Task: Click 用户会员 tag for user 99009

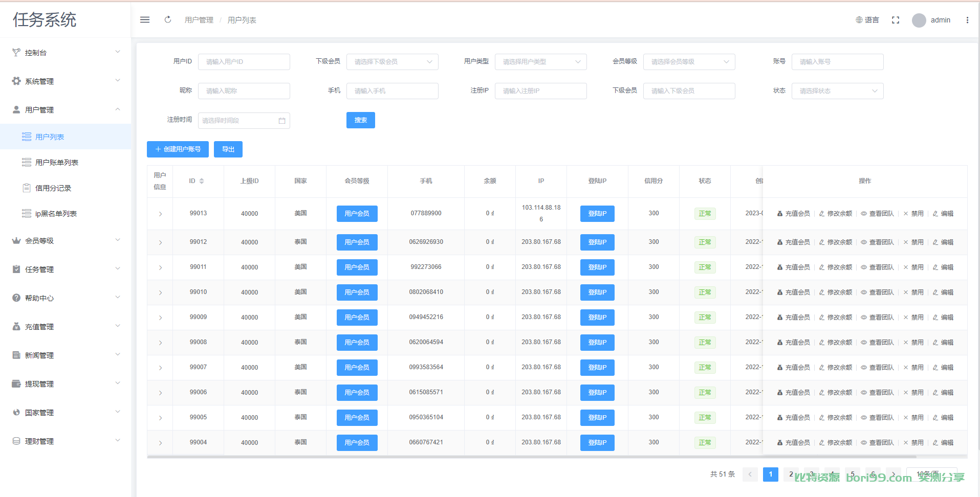Action: (357, 318)
